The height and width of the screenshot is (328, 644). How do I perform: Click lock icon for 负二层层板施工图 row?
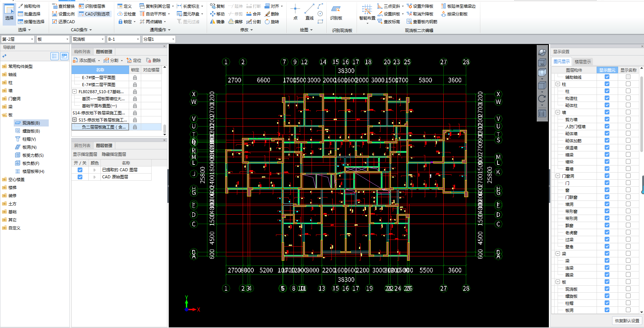point(135,127)
